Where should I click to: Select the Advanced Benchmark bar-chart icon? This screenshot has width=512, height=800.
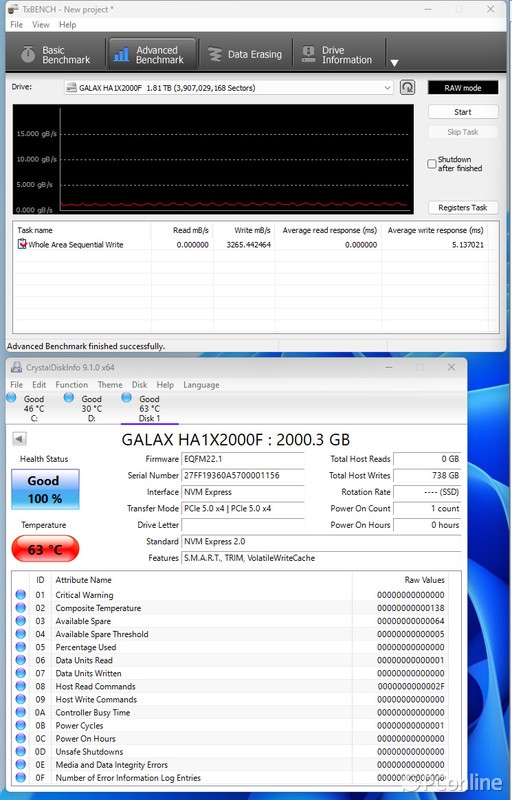[121, 55]
